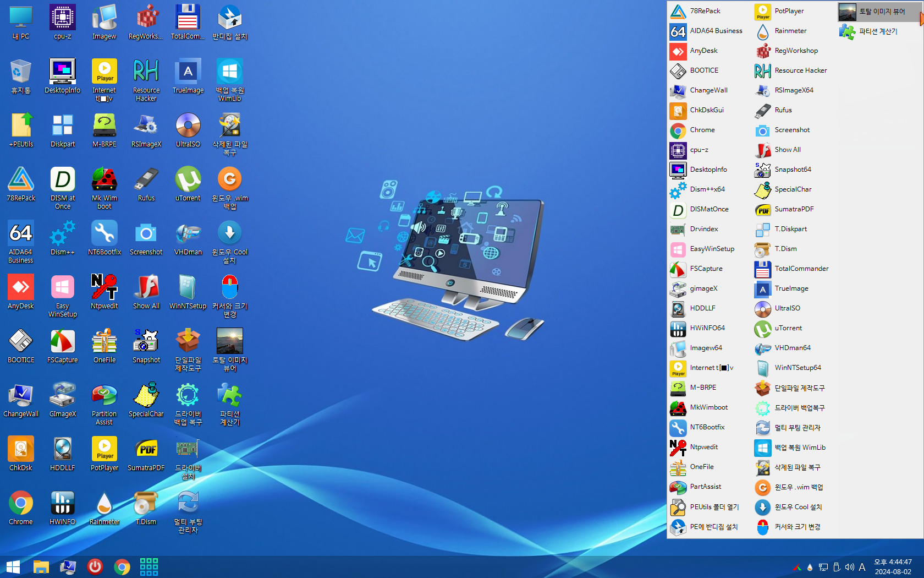The height and width of the screenshot is (578, 924).
Task: Launch M-BRPE desktop icon
Action: point(104,130)
